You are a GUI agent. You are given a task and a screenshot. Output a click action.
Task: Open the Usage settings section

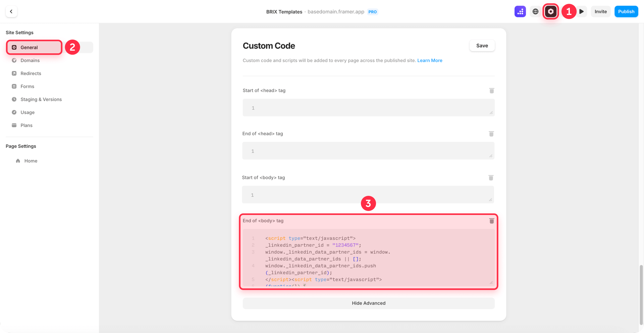point(27,112)
